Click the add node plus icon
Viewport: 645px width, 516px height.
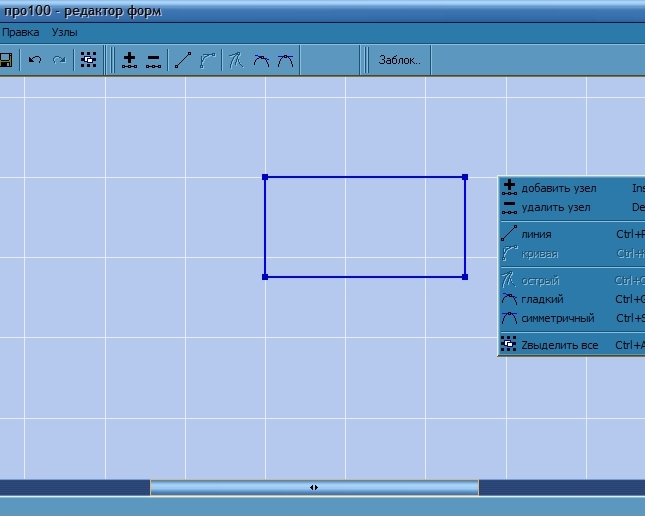tap(129, 60)
